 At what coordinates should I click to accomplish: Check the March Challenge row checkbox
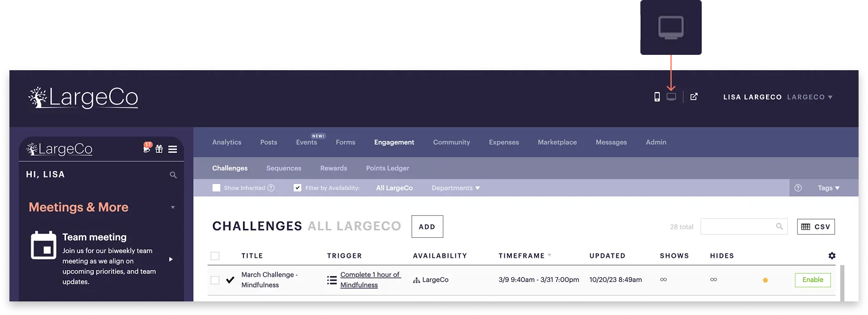[215, 280]
